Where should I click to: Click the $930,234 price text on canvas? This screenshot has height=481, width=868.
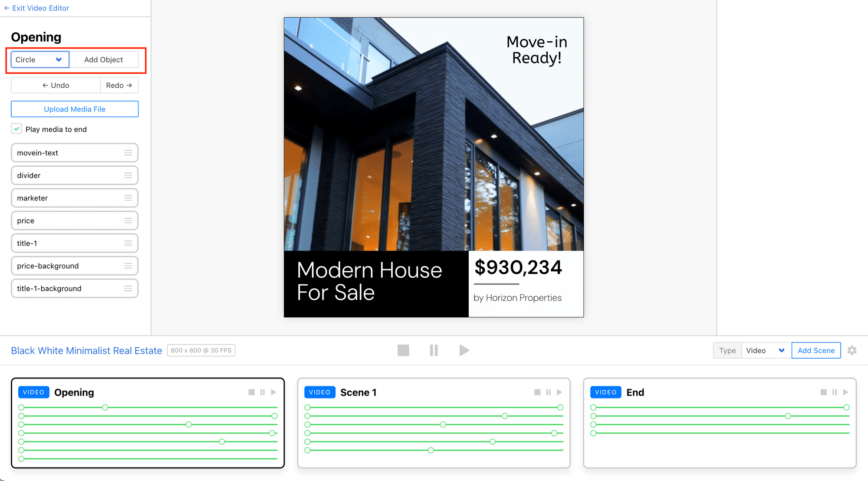coord(518,267)
